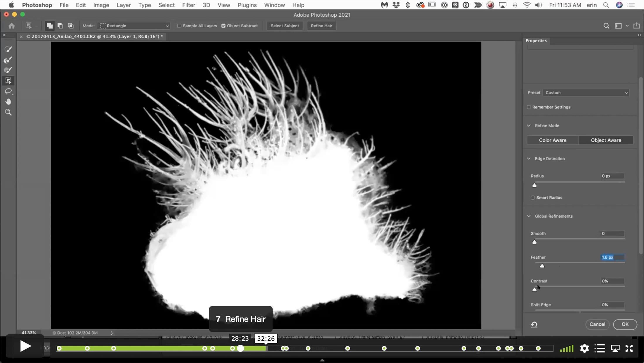Open the Filter menu

pyautogui.click(x=188, y=5)
